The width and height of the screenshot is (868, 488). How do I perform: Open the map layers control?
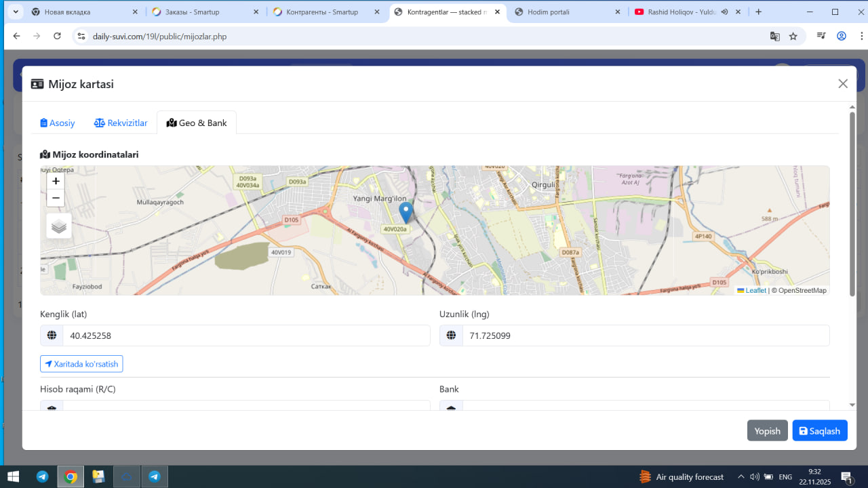point(59,226)
